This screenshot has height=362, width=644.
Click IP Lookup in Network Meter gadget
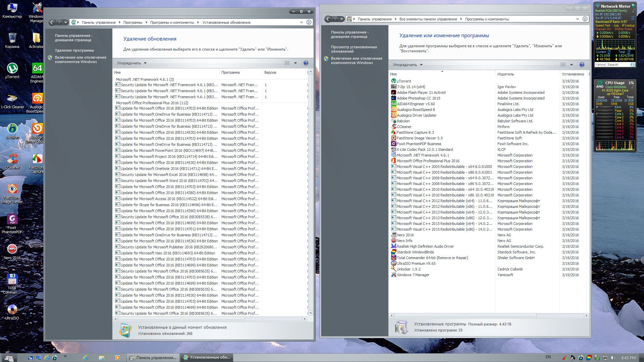pyautogui.click(x=628, y=25)
